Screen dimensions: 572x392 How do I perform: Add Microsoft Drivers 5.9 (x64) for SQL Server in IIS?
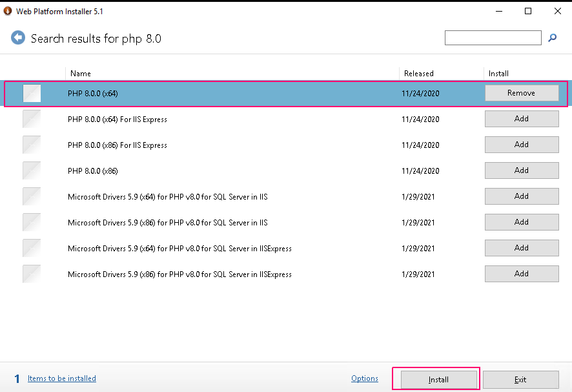(522, 196)
